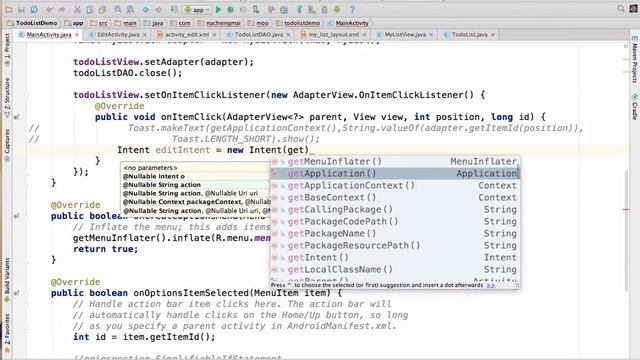
Task: Click the Sync Gradle files icon
Action: coord(300,9)
